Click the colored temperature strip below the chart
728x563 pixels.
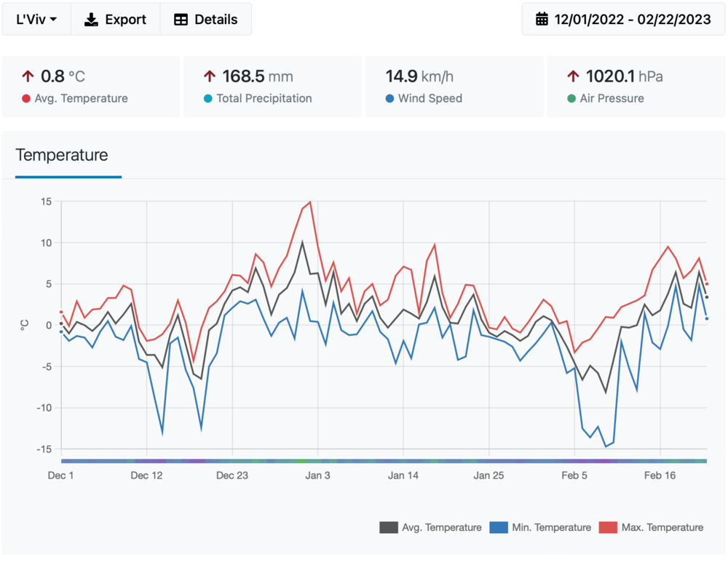tap(384, 461)
